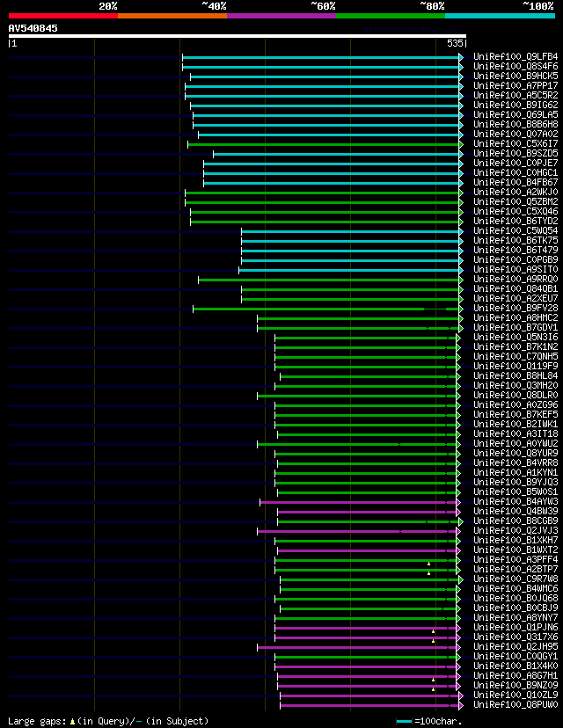Click the green alignment bar of Q8DLR0
Screen dimensions: 563x728
357,396
